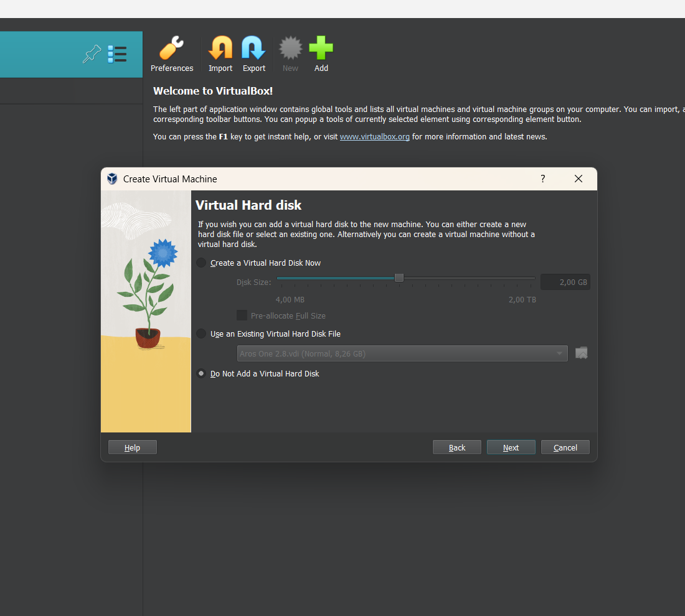Click the Welcome to VirtualBox! heading
The width and height of the screenshot is (685, 616).
[x=213, y=91]
